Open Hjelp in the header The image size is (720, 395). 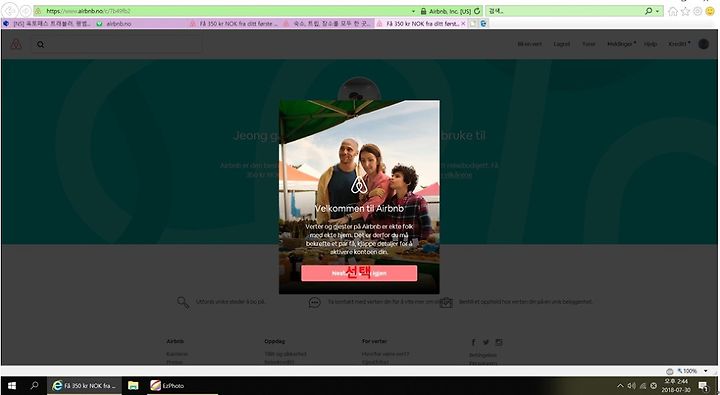tap(650, 44)
